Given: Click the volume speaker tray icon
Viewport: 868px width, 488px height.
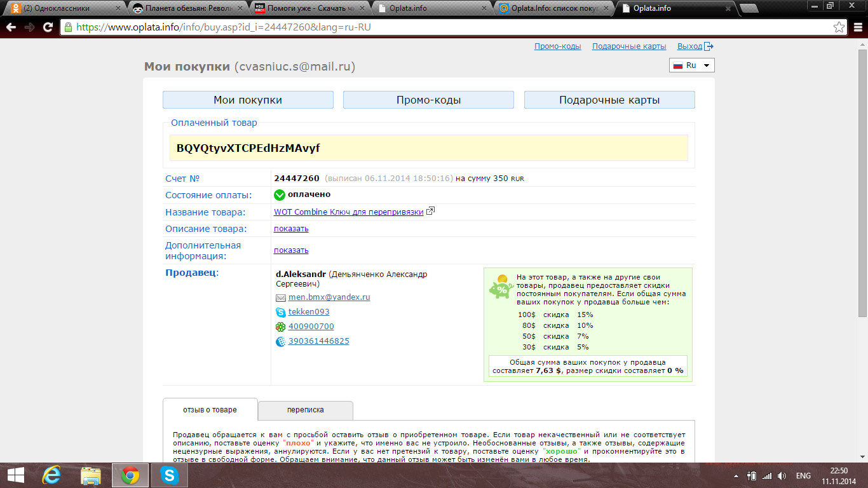Looking at the screenshot, I should [x=782, y=476].
